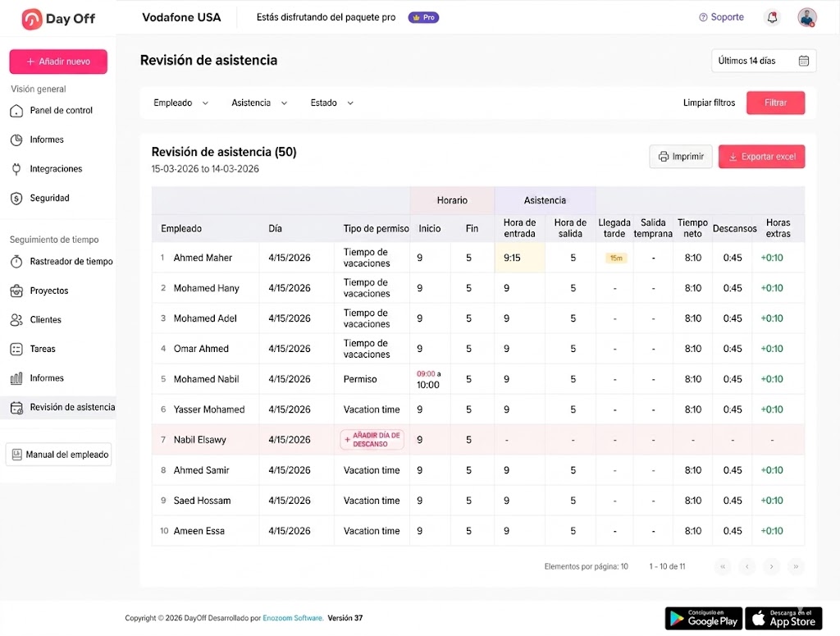
Task: Open the notifications bell icon
Action: 772,18
